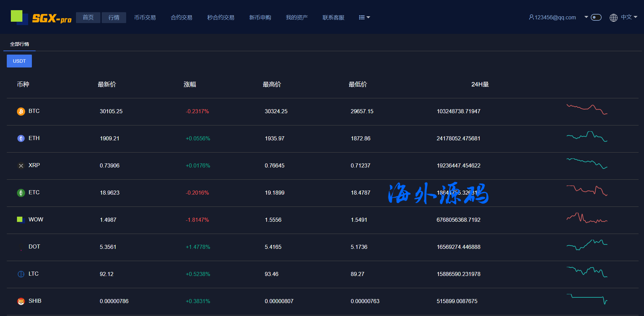Click the LTC coin icon

pyautogui.click(x=21, y=274)
